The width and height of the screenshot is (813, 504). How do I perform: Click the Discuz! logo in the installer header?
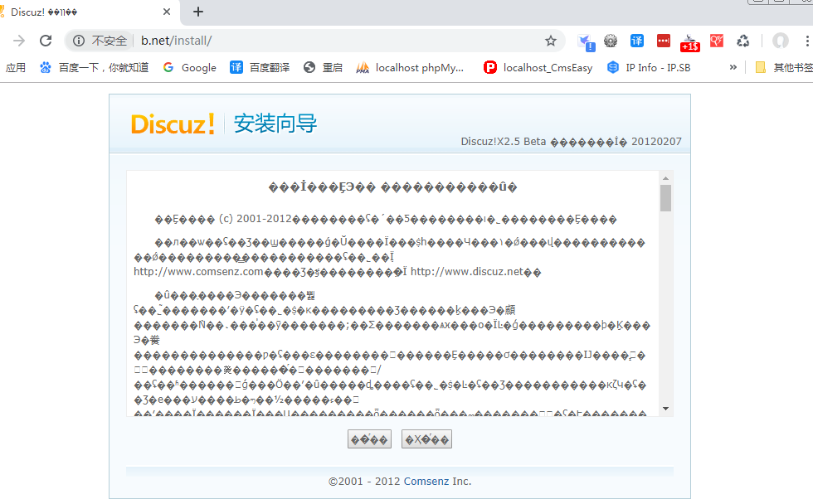coord(173,124)
